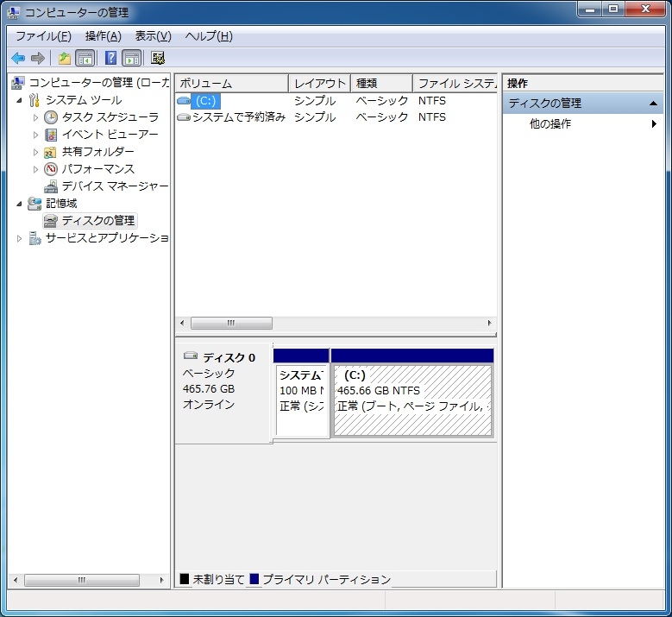Toggle the Show/Hide Console Tree icon

click(x=85, y=58)
